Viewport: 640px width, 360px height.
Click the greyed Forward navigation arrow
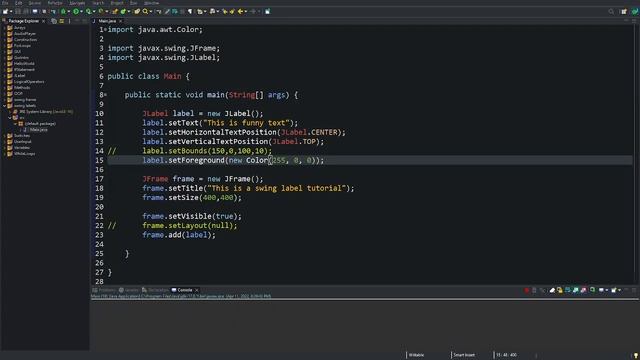253,11
